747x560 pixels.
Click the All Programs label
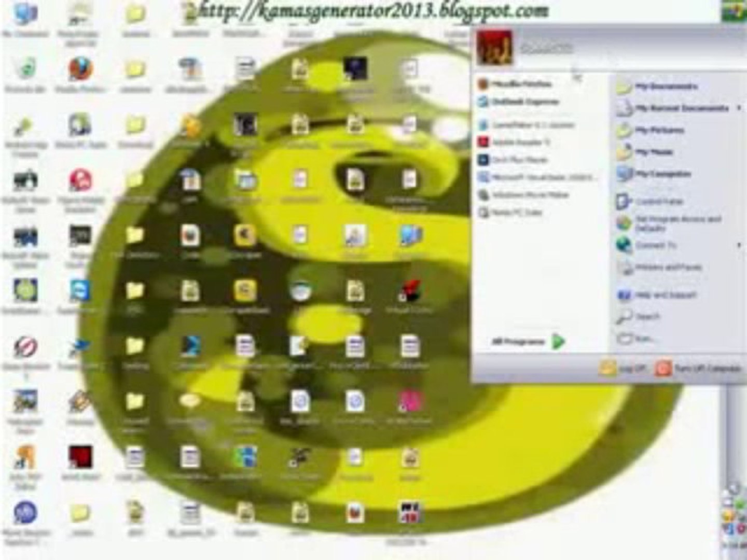518,342
